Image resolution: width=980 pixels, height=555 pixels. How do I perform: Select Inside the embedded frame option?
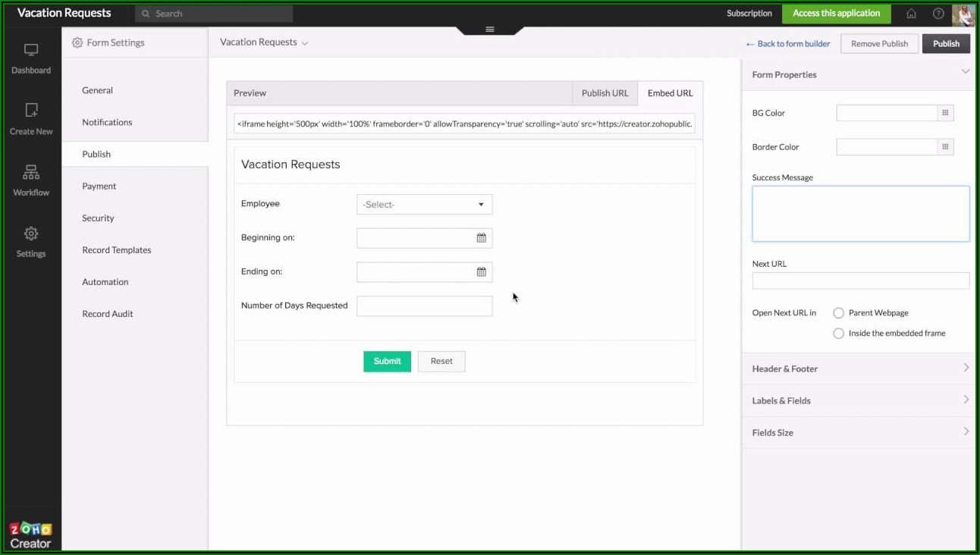tap(838, 334)
